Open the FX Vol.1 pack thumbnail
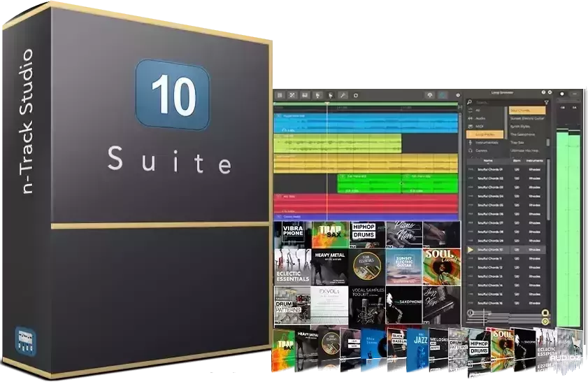588x382 pixels. pyautogui.click(x=329, y=306)
